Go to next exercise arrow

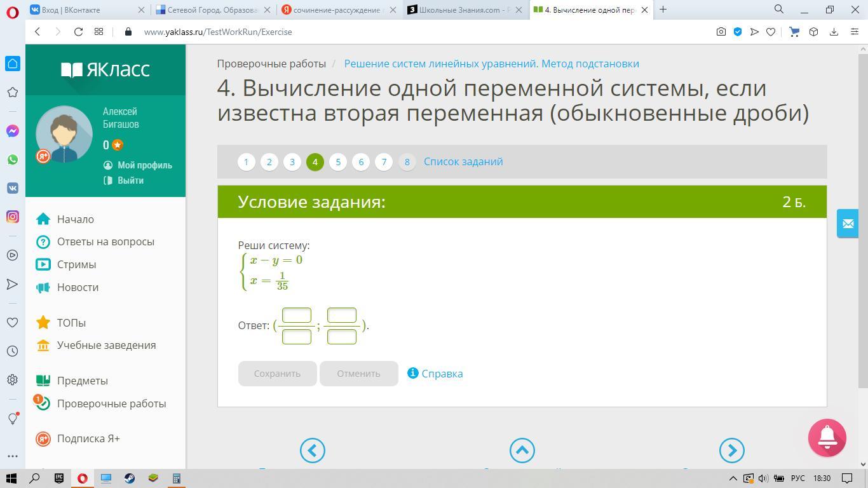tap(731, 451)
